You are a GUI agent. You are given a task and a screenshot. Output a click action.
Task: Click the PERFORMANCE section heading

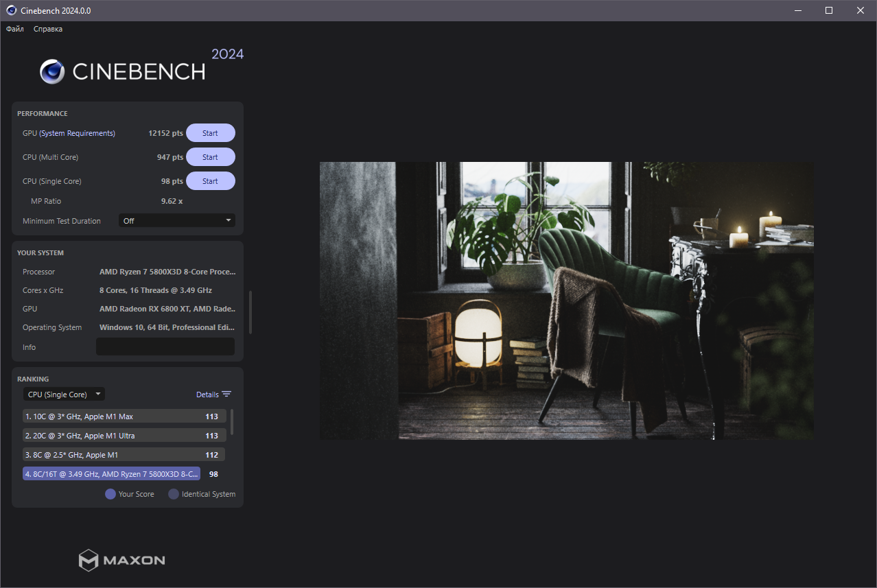tap(43, 114)
